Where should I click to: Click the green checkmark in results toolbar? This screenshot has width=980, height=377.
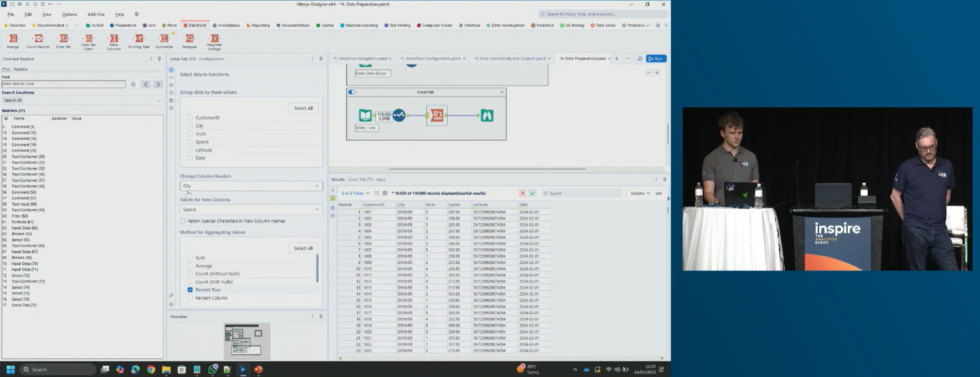coord(532,193)
